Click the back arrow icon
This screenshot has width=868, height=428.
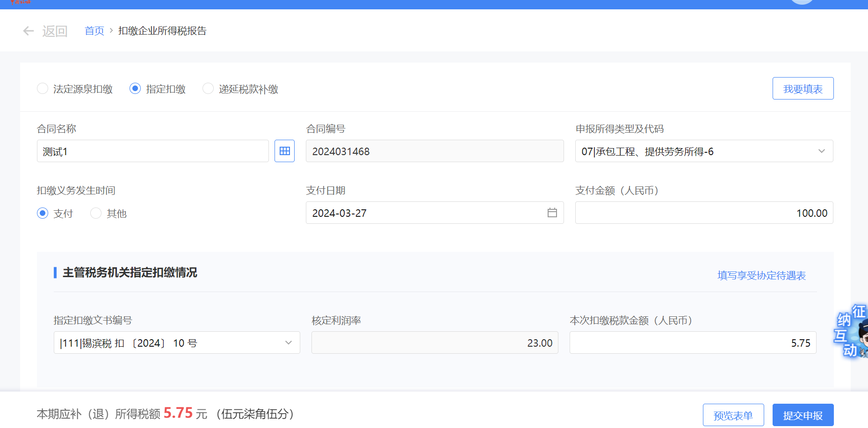coord(29,31)
